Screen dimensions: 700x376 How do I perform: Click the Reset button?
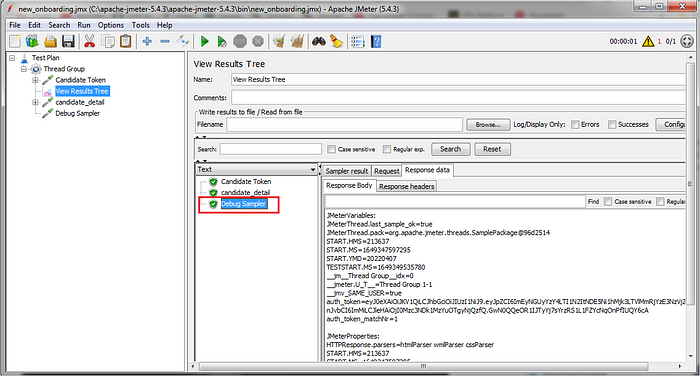[492, 149]
